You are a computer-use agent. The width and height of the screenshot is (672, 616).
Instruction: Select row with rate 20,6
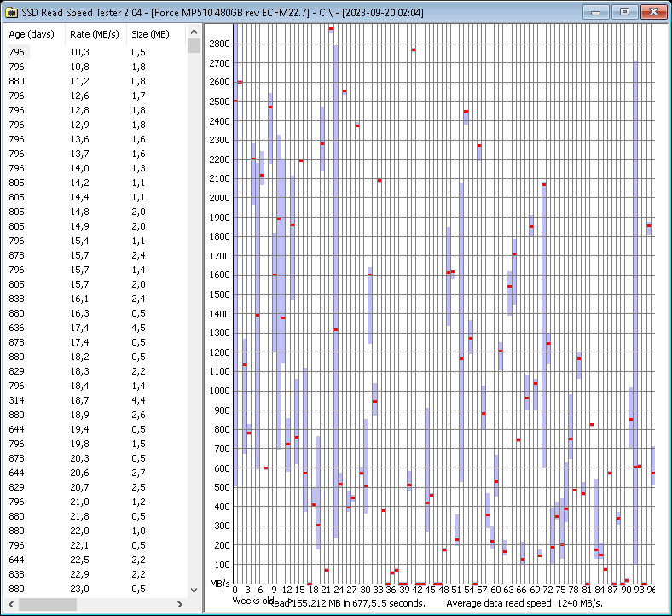pos(96,473)
